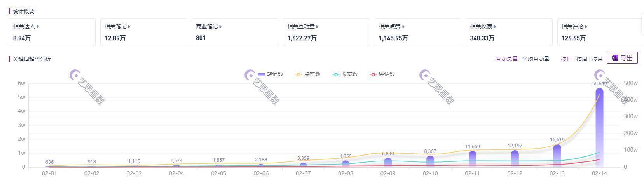This screenshot has width=644, height=182.
Task: Click the arrow next to 相关笔记
Action: tap(129, 26)
